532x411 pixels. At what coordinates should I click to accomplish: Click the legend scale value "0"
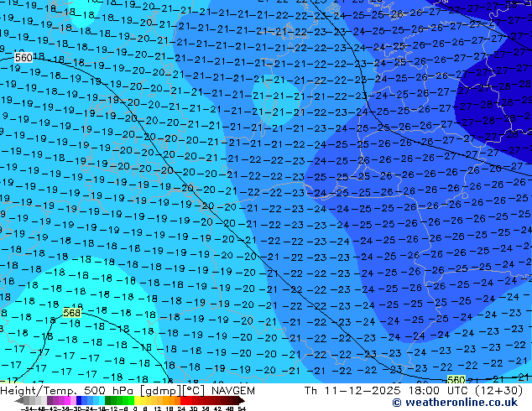point(135,409)
